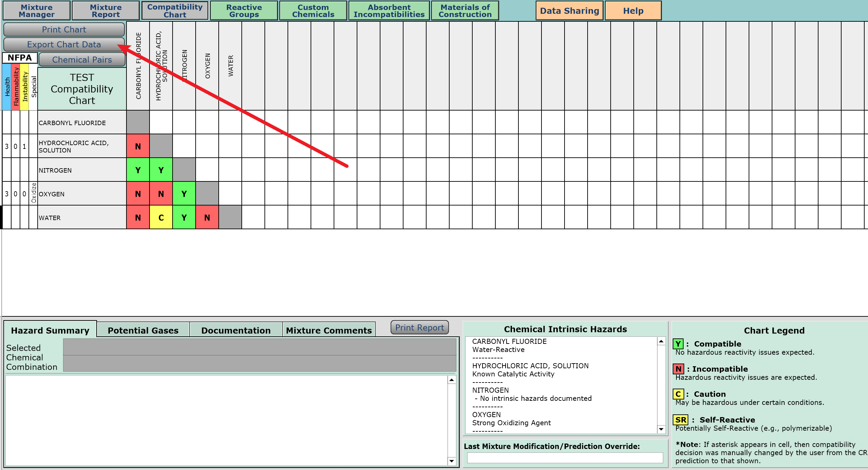This screenshot has height=470, width=868.
Task: Select the Compatibility Chart tab
Action: [175, 11]
